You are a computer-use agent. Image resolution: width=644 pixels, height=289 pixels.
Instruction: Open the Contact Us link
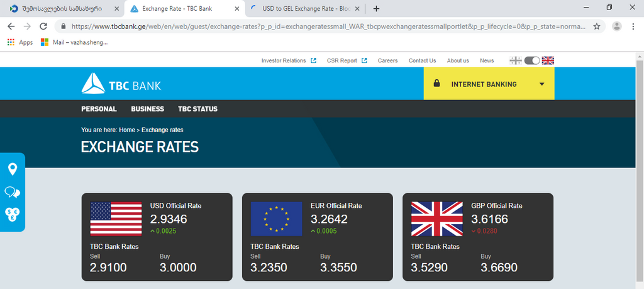(422, 60)
